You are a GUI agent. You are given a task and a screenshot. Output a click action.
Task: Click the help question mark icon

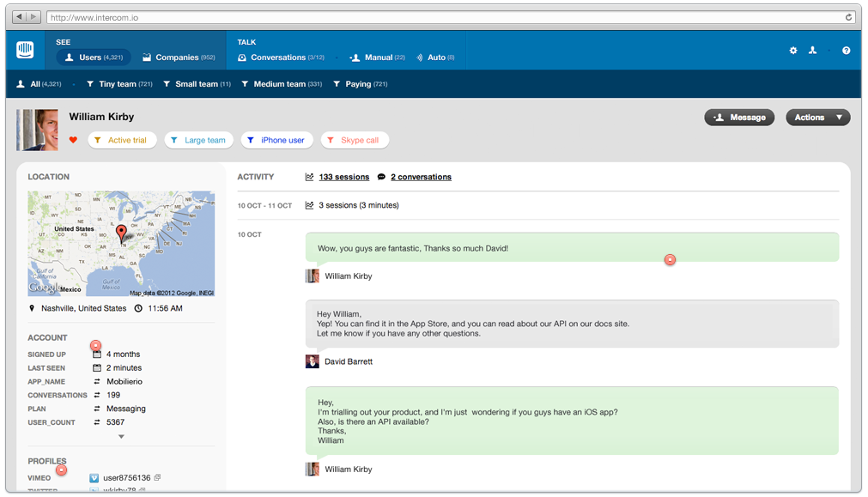(x=846, y=51)
